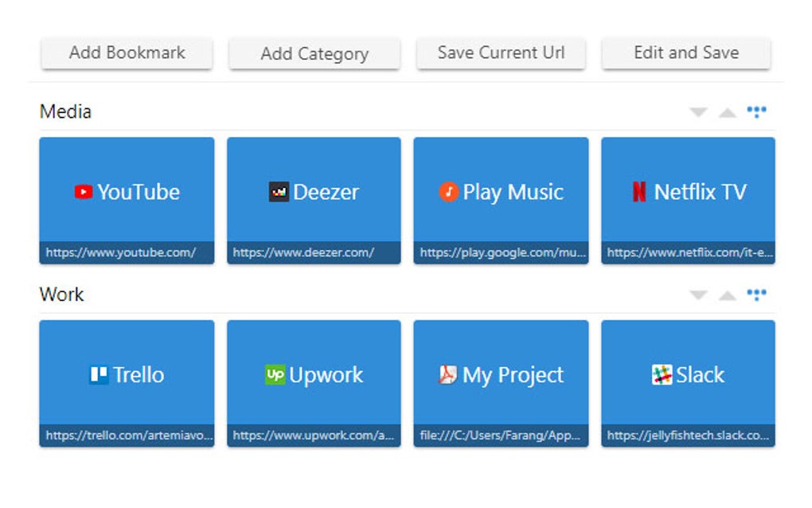Open the Work category options menu
This screenshot has width=812, height=508.
tap(756, 295)
